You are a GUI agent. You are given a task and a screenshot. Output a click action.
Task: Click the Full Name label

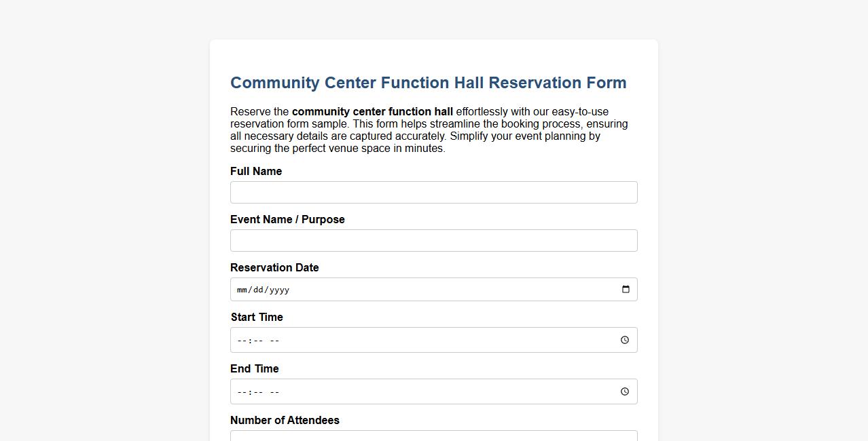(256, 171)
